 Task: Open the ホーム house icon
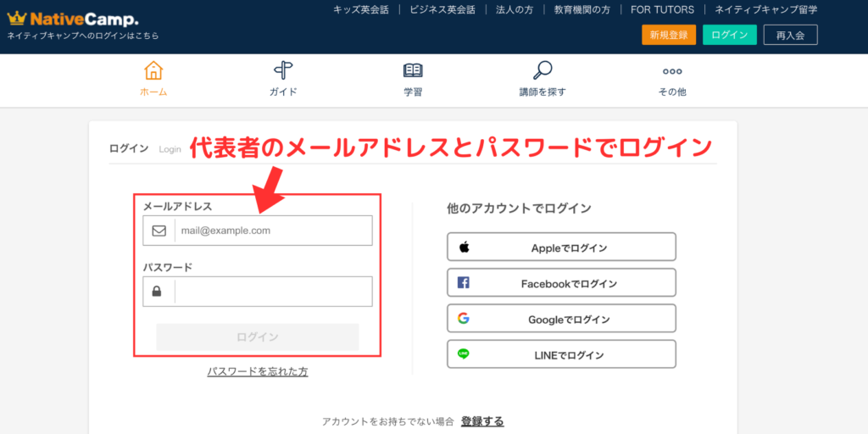pos(153,70)
